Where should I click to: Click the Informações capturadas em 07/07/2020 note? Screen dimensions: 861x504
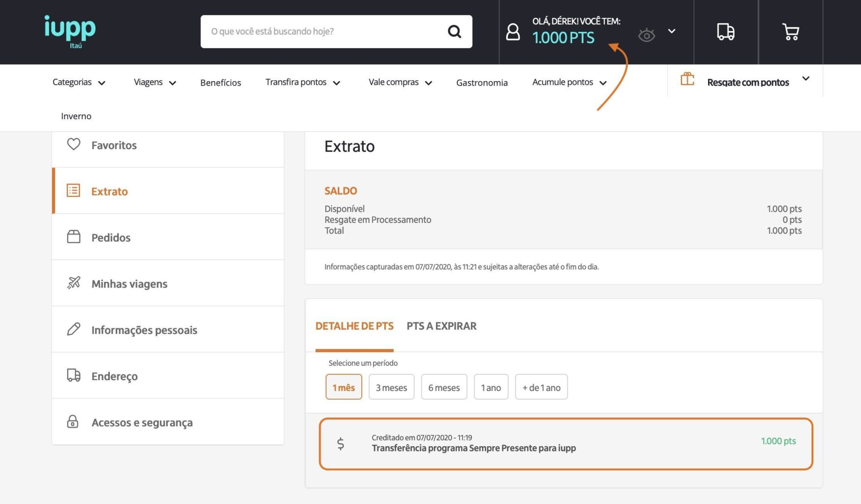point(461,267)
